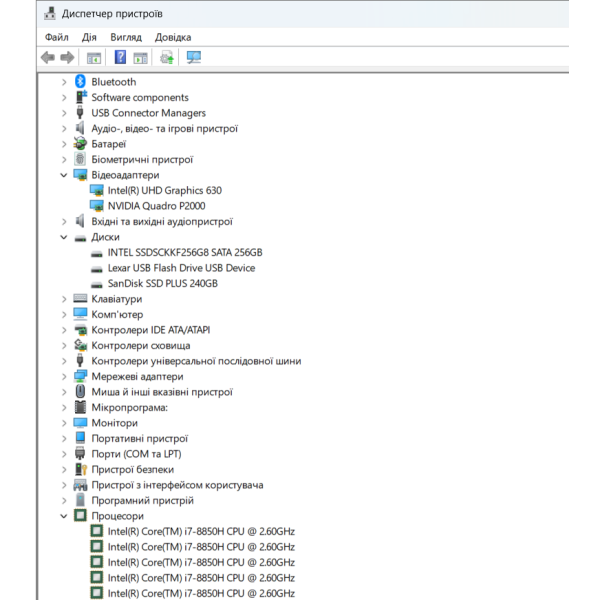Click Scan for hardware changes icon
The height and width of the screenshot is (600, 600).
(x=194, y=58)
